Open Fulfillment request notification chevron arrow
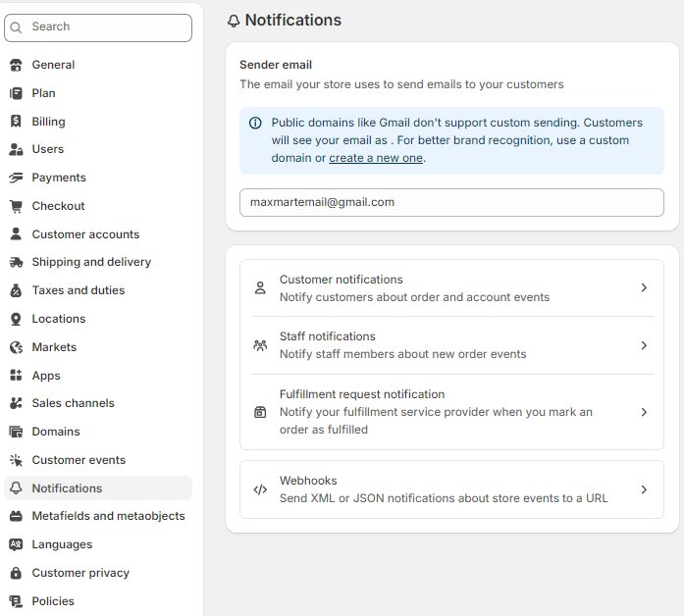 pyautogui.click(x=644, y=412)
